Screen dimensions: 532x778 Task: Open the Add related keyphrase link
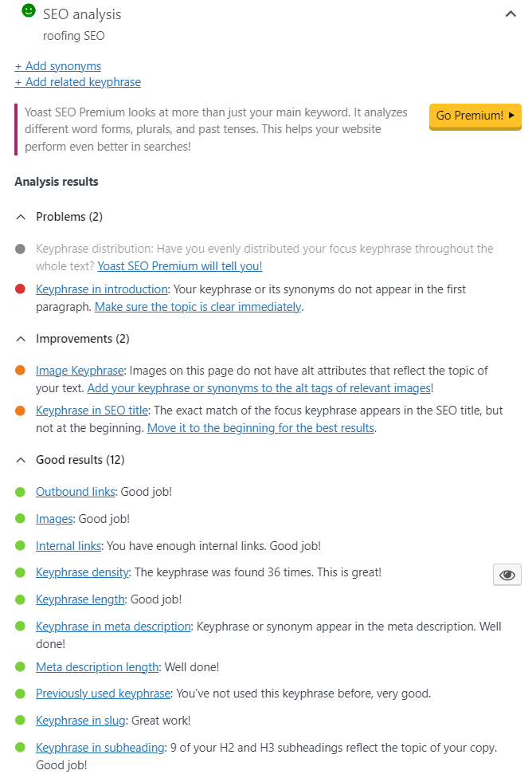pos(77,82)
